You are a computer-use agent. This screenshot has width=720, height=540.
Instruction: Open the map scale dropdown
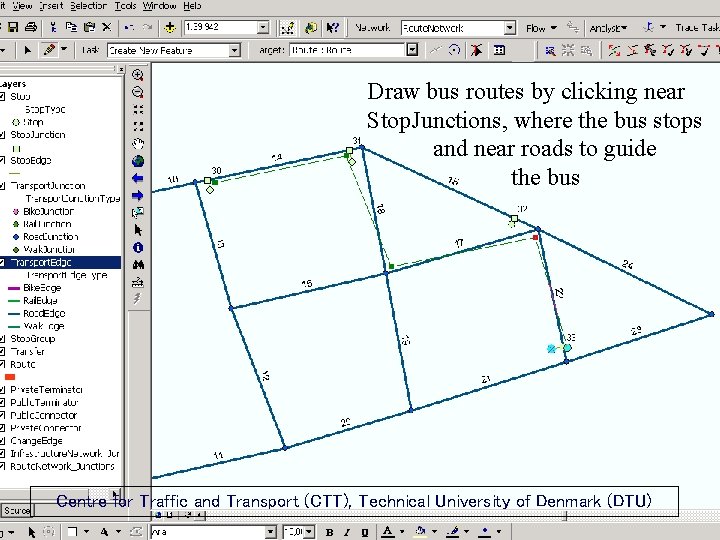[x=263, y=28]
